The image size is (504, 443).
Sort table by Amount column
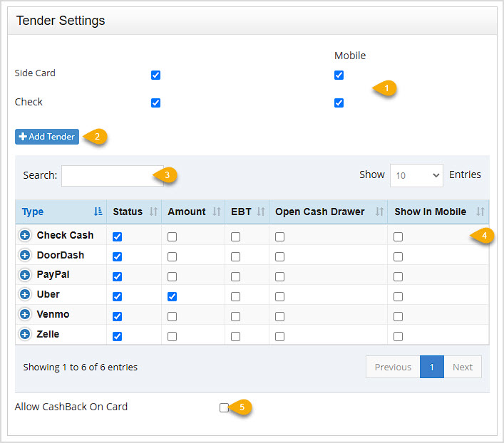point(193,212)
